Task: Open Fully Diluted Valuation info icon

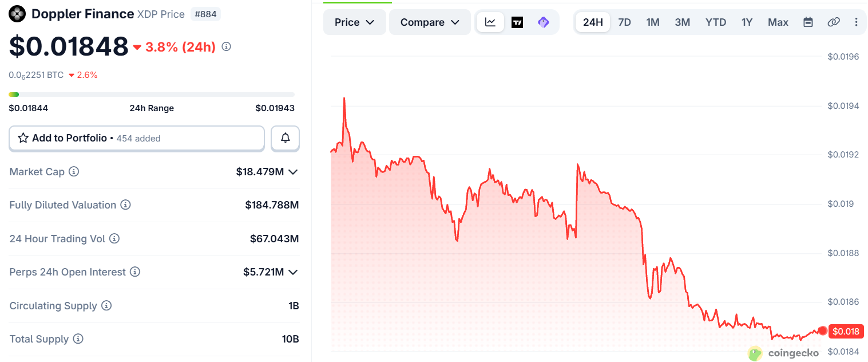Action: (x=125, y=204)
